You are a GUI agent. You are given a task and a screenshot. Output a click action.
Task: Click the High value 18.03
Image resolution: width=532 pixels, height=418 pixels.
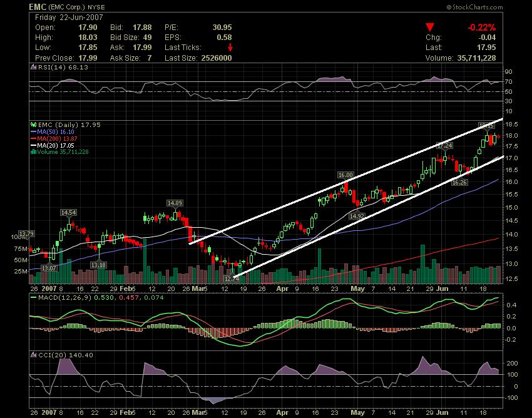point(88,38)
